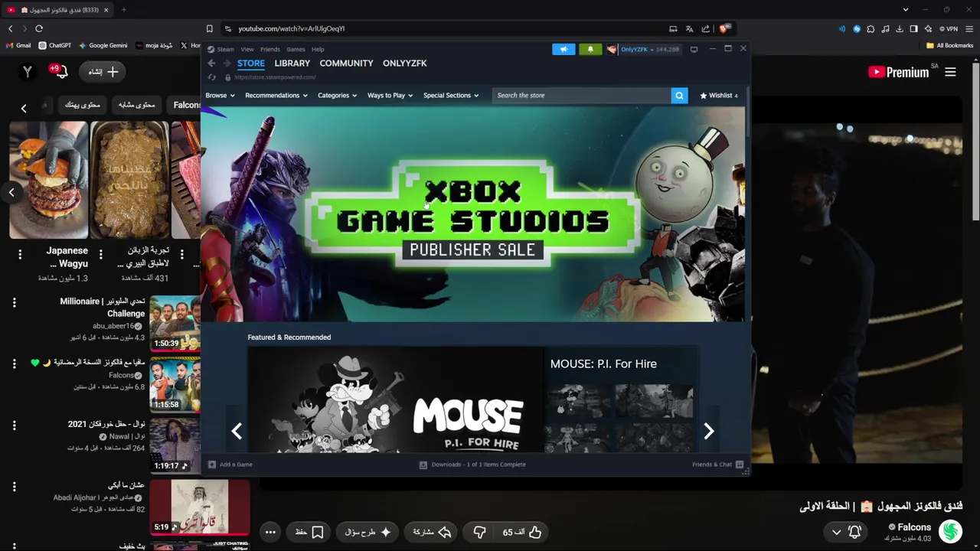
Task: Open the Steam Help menu
Action: point(318,49)
